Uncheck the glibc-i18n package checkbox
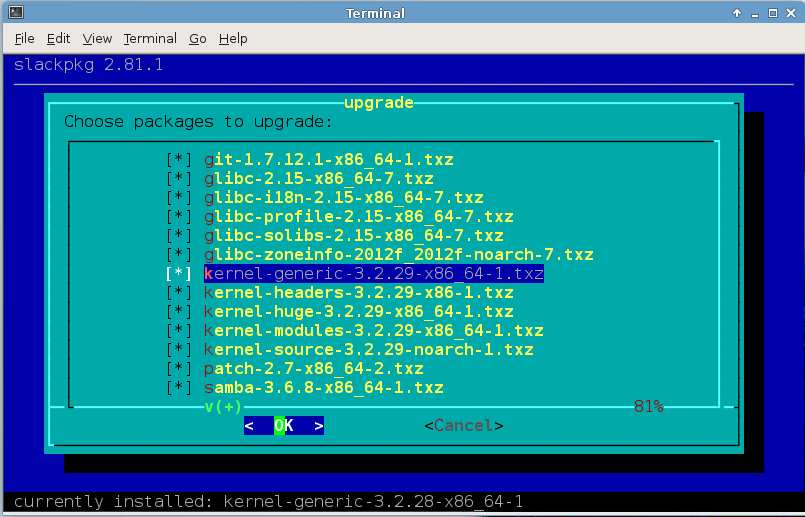The height and width of the screenshot is (517, 805). tap(179, 197)
